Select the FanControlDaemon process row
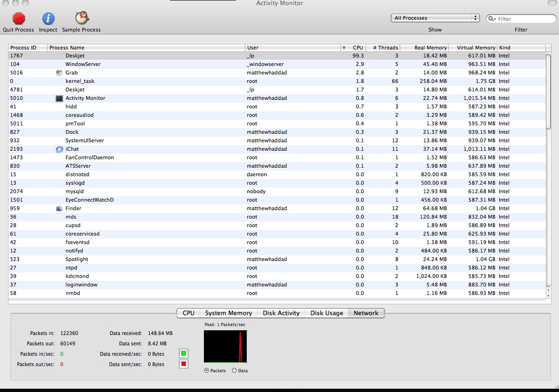The width and height of the screenshot is (559, 392). tap(277, 158)
